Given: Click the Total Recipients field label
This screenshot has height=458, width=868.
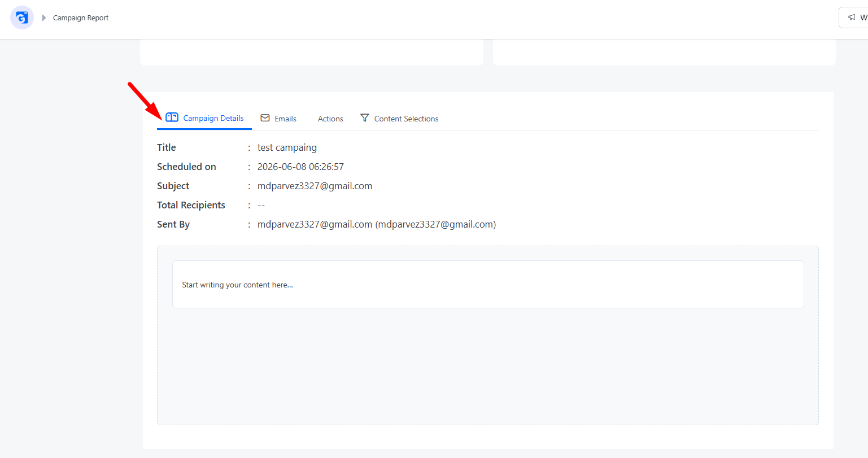Looking at the screenshot, I should click(191, 205).
